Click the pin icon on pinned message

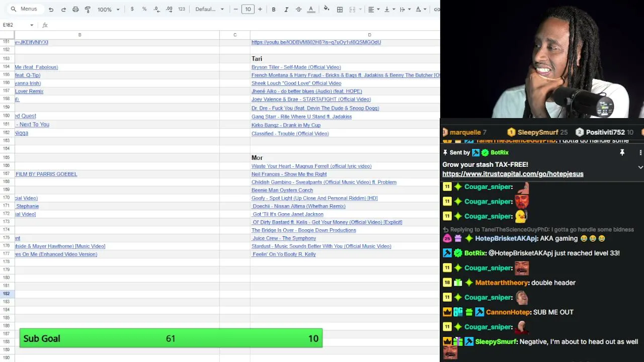(x=622, y=152)
